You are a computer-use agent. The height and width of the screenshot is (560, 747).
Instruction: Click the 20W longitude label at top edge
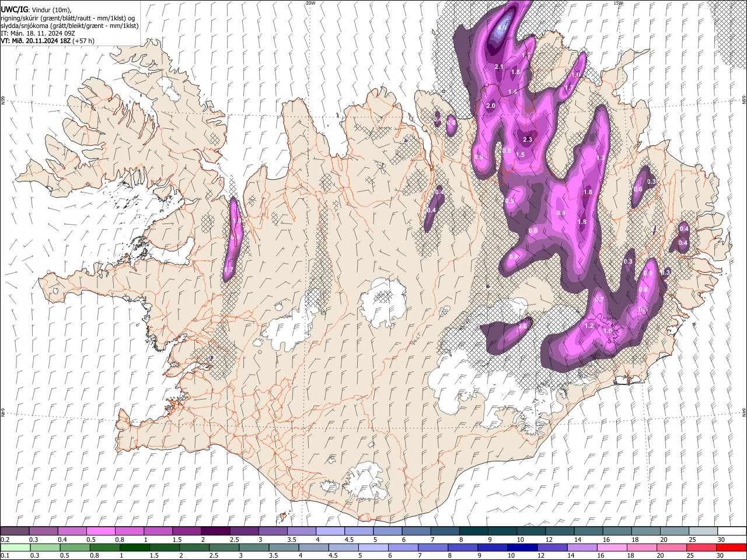pos(310,3)
